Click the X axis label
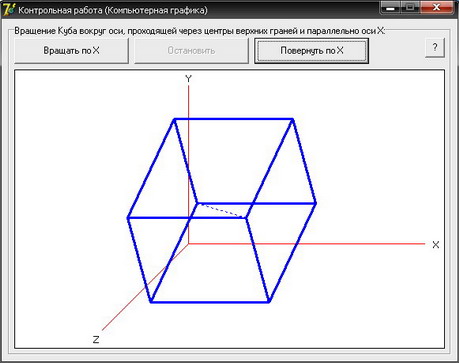Image resolution: width=459 pixels, height=363 pixels. [436, 245]
